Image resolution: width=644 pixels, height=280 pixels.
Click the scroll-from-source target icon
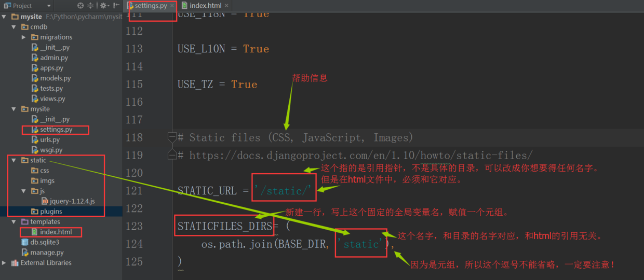coord(81,5)
